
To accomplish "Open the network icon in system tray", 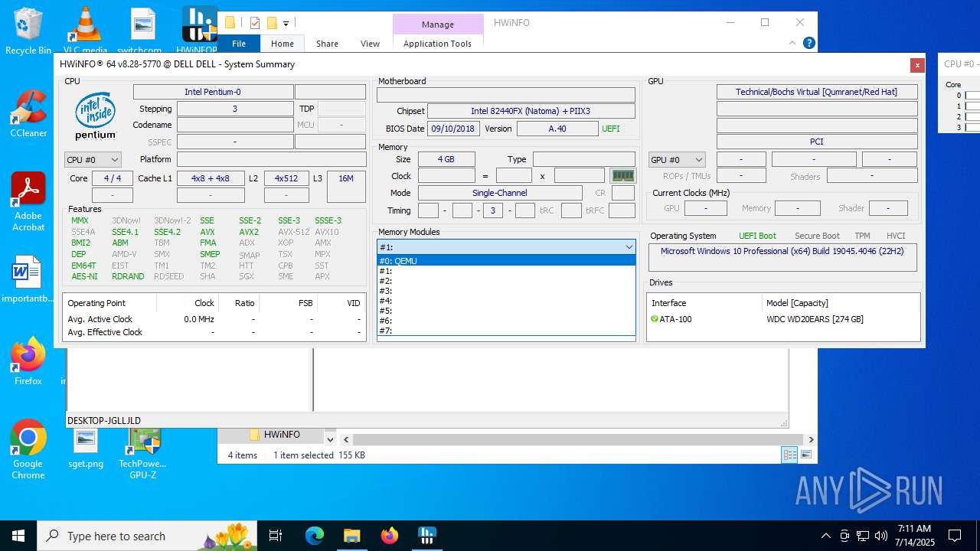I will (x=862, y=536).
